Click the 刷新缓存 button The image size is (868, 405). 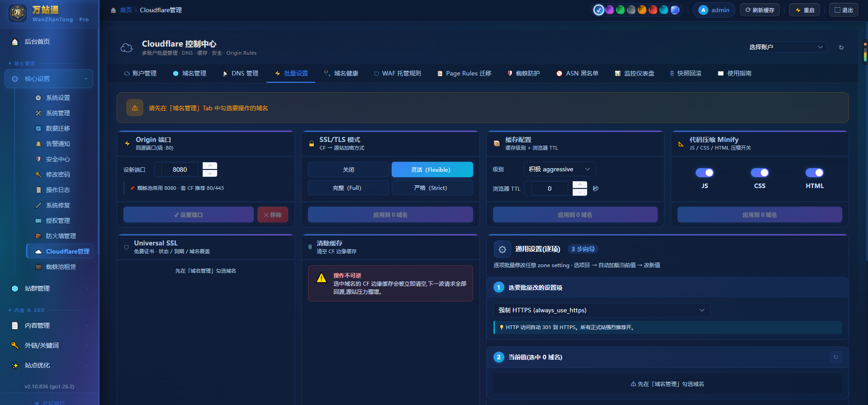(x=760, y=10)
